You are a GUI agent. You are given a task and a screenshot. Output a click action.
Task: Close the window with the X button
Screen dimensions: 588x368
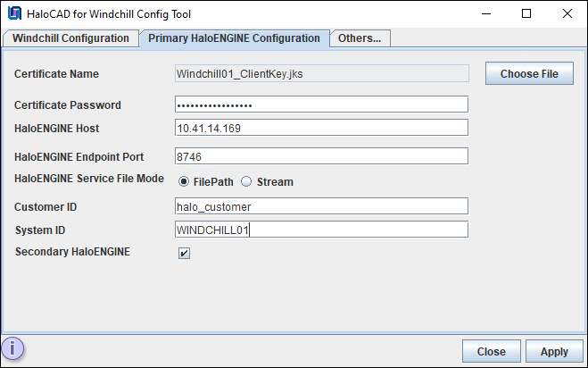[x=567, y=14]
